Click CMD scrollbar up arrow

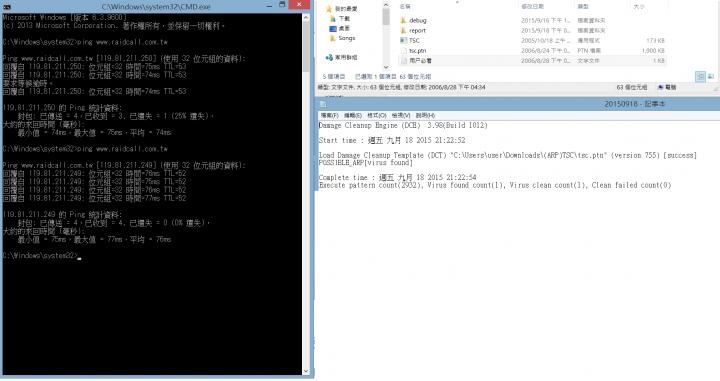pyautogui.click(x=306, y=18)
